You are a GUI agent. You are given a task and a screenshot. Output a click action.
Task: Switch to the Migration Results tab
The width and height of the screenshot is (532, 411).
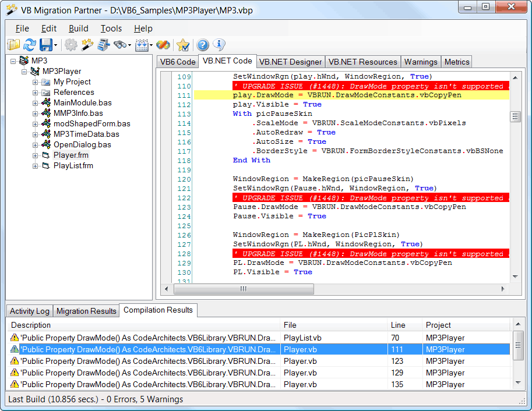click(86, 311)
